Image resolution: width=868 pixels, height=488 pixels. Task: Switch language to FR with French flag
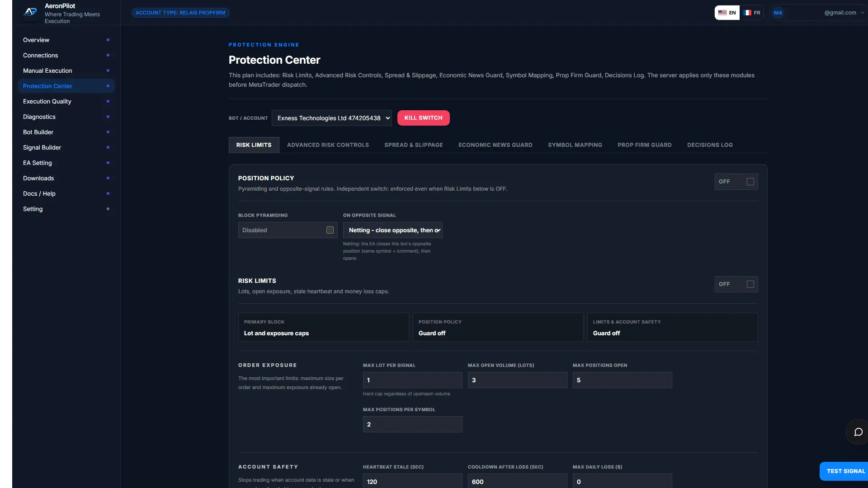click(752, 13)
